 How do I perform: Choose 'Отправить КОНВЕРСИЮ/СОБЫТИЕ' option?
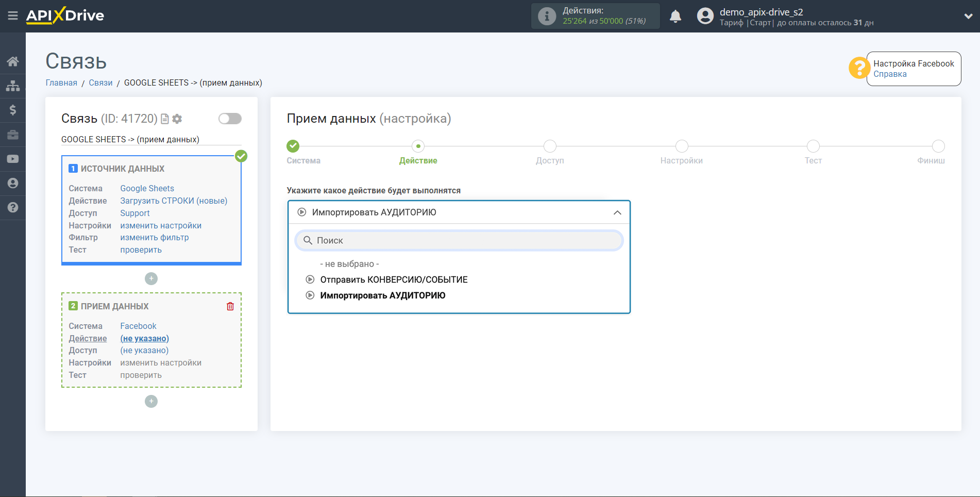(x=394, y=279)
